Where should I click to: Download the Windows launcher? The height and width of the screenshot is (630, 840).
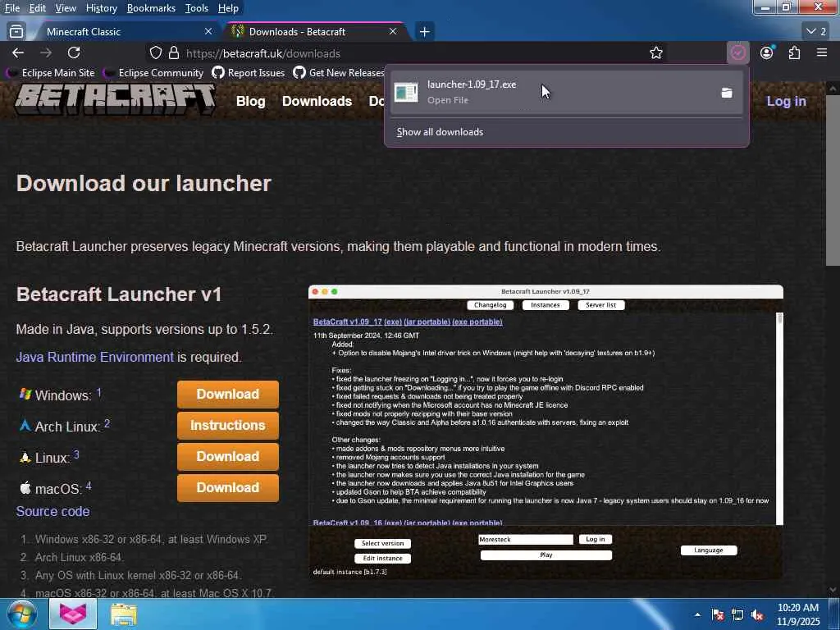[228, 395]
